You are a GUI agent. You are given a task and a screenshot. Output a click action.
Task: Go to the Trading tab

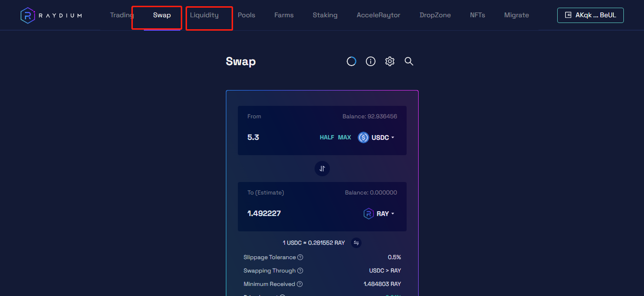coord(122,15)
